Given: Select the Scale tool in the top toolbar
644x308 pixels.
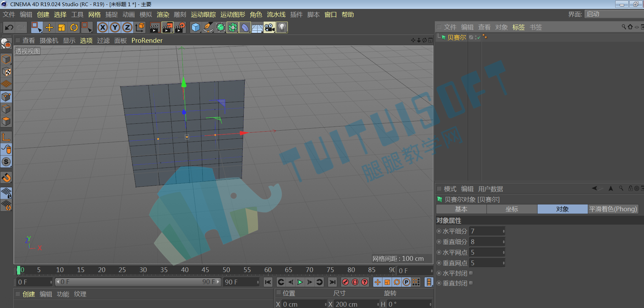Looking at the screenshot, I should (x=62, y=27).
